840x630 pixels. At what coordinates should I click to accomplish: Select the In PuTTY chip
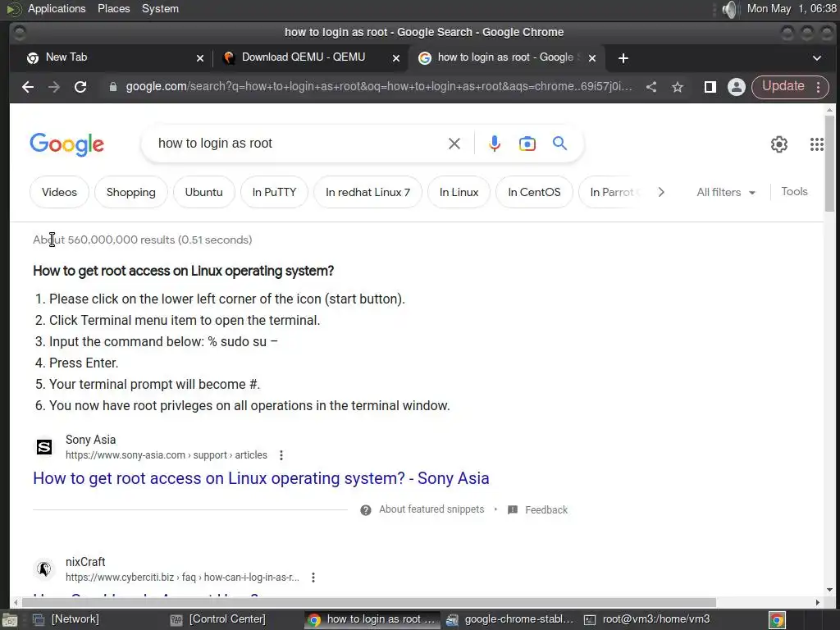pyautogui.click(x=274, y=192)
